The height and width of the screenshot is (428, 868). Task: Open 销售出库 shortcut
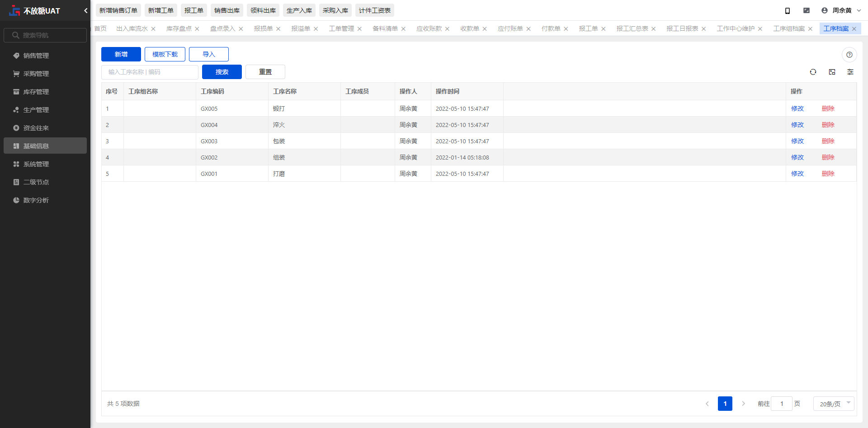[227, 10]
